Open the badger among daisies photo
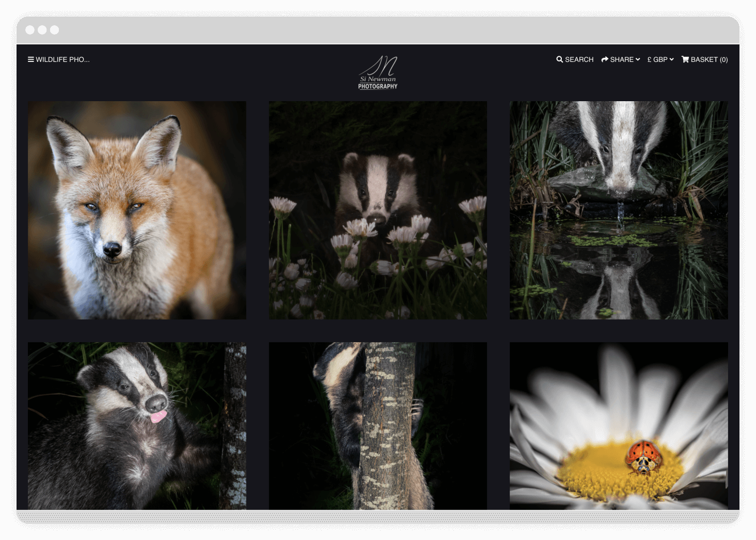Viewport: 756px width, 540px height. pos(378,210)
